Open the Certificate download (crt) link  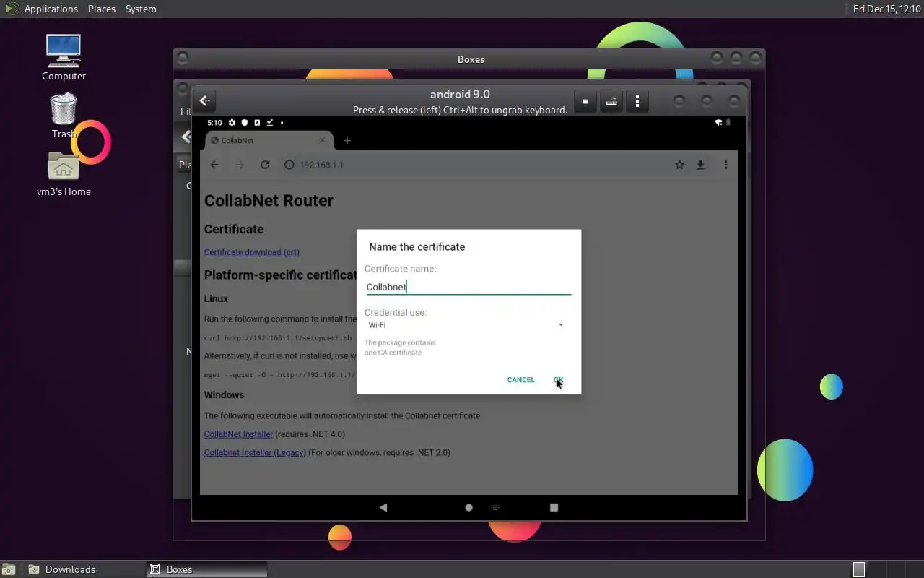click(252, 252)
